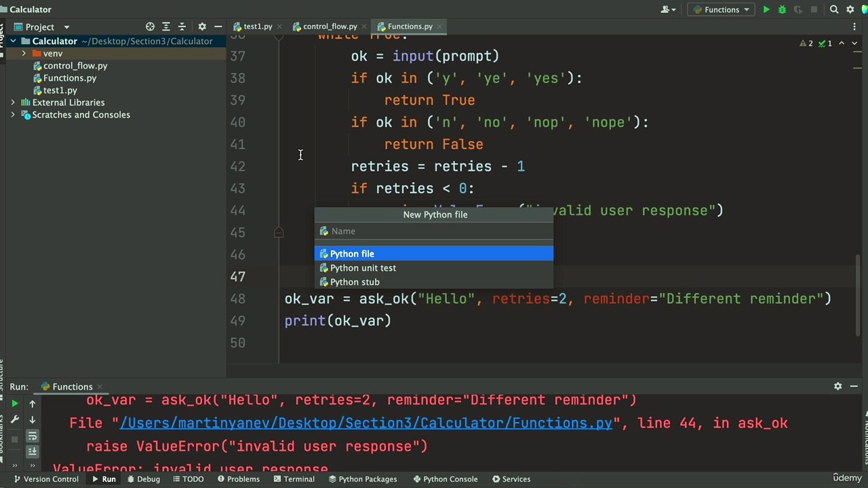Screen dimensions: 868x488
Task: Open the Functions run configuration dropdown
Action: click(x=722, y=9)
